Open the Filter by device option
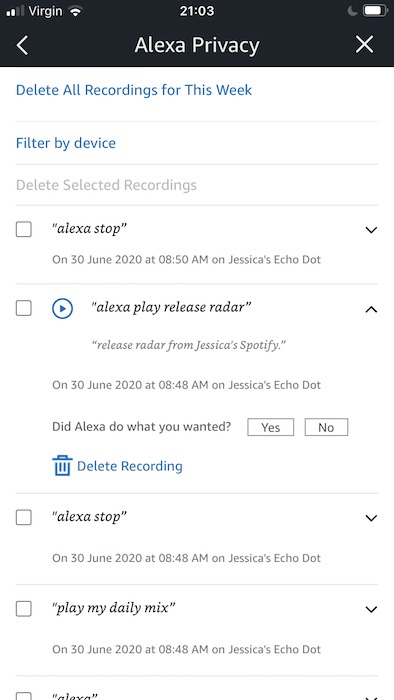 [66, 143]
